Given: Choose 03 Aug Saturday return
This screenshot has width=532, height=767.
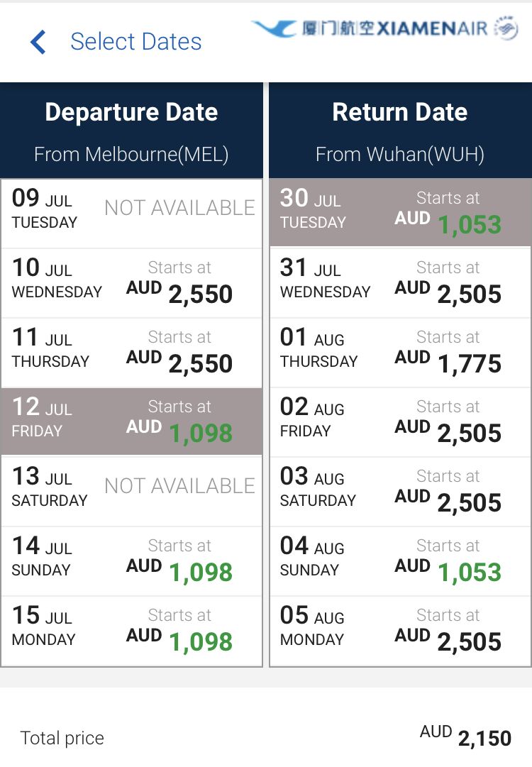Looking at the screenshot, I should tap(400, 492).
